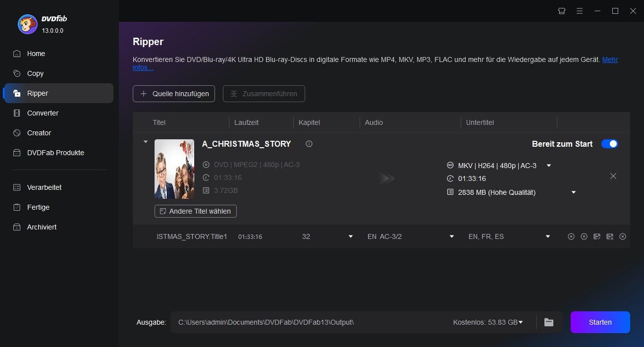Viewport: 644px width, 347px height.
Task: Click the Zusammenführen button
Action: click(264, 94)
